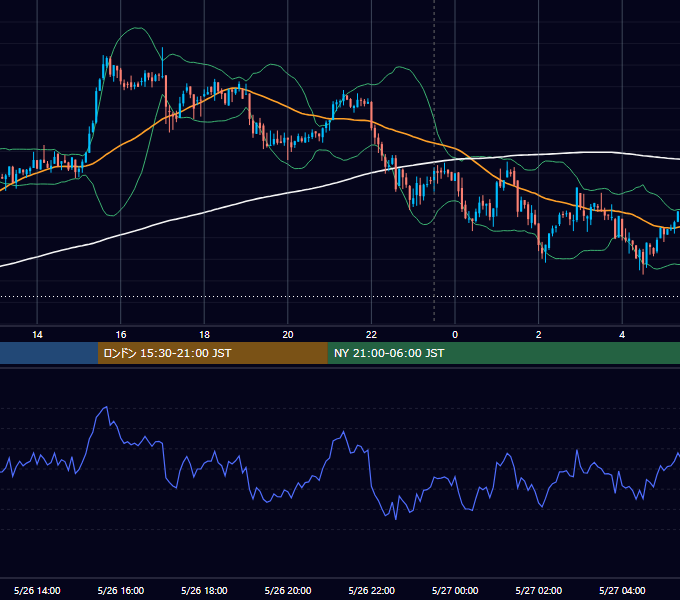Click the NY 21:00-06:00 JST session bar
The width and height of the screenshot is (680, 600).
(x=503, y=353)
